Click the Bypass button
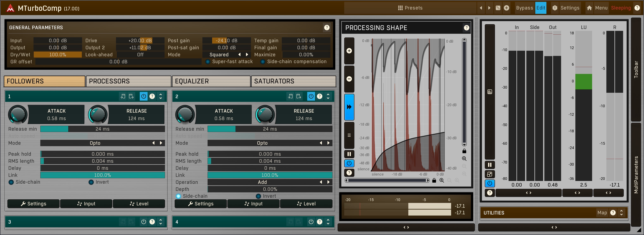Screen dimensions: 644x235 [524, 8]
